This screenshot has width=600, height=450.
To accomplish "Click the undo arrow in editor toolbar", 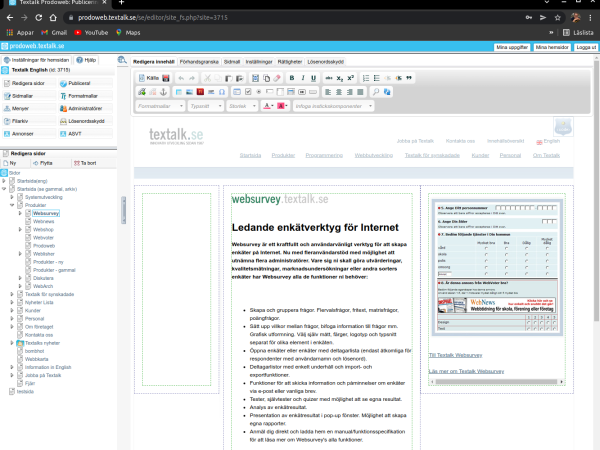I will [181, 78].
